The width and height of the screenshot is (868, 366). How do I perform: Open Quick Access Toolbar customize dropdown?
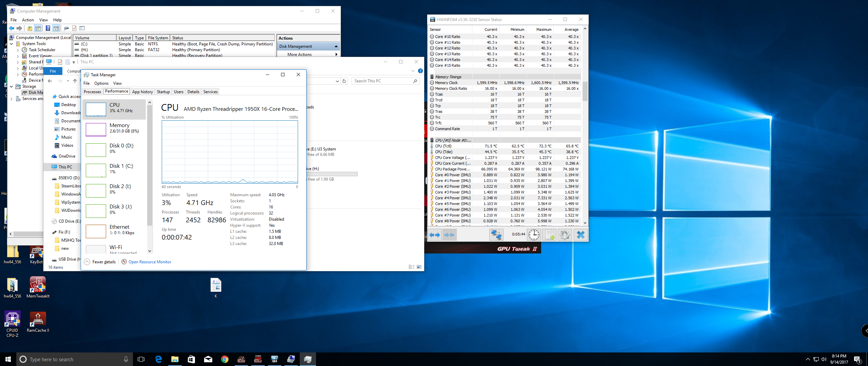click(74, 62)
